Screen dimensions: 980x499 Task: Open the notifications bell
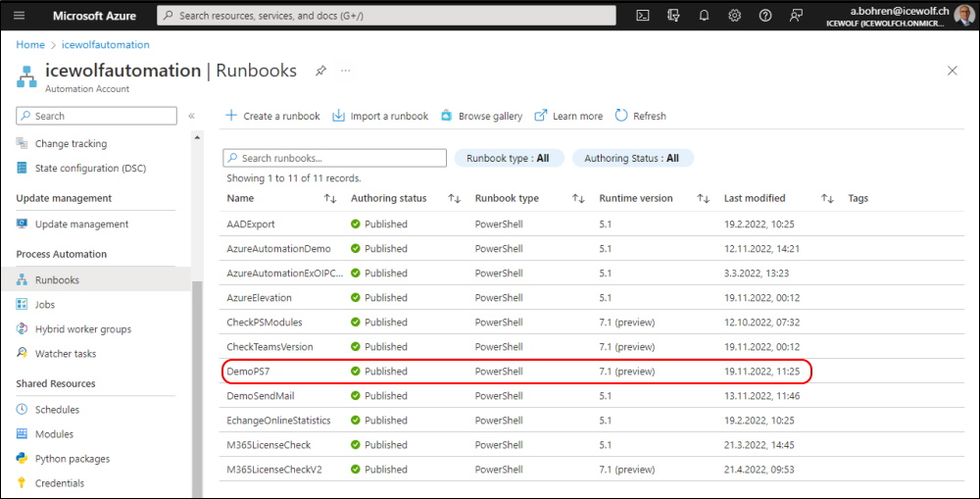pos(704,16)
